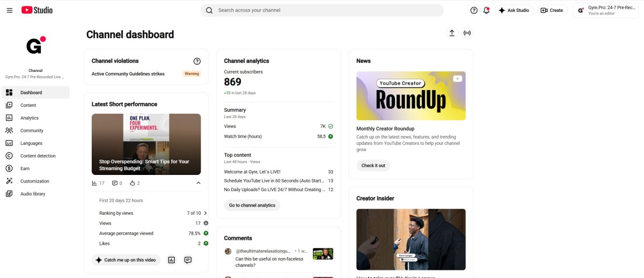
Task: Click the Warning strike badge
Action: 192,74
